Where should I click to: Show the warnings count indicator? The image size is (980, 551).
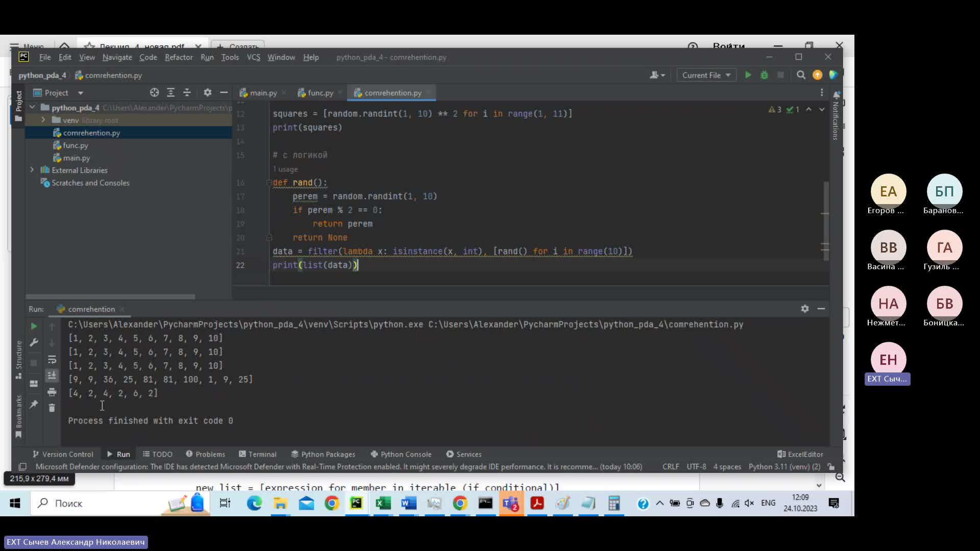(775, 110)
